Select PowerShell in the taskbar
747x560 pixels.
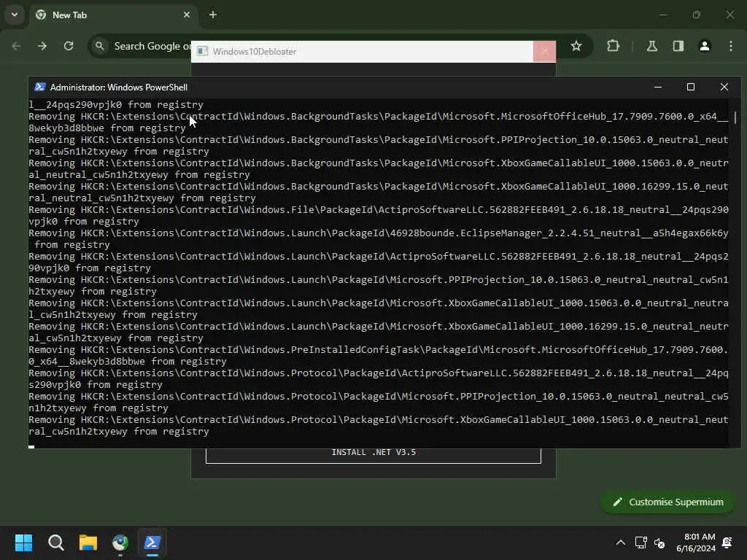click(x=152, y=542)
